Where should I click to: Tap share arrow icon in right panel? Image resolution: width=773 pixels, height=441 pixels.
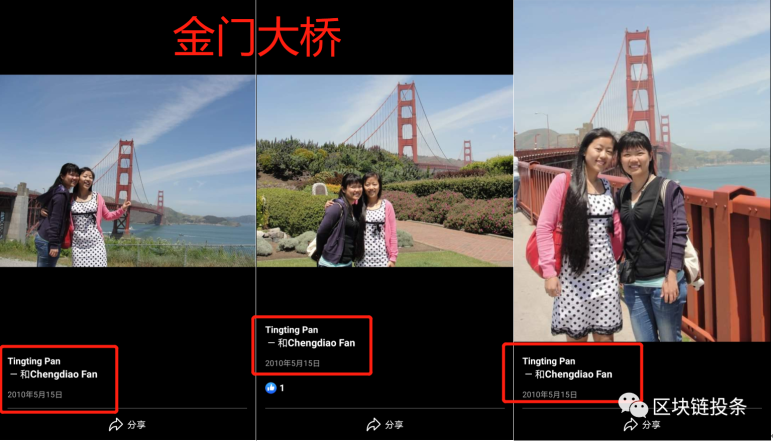tap(631, 424)
